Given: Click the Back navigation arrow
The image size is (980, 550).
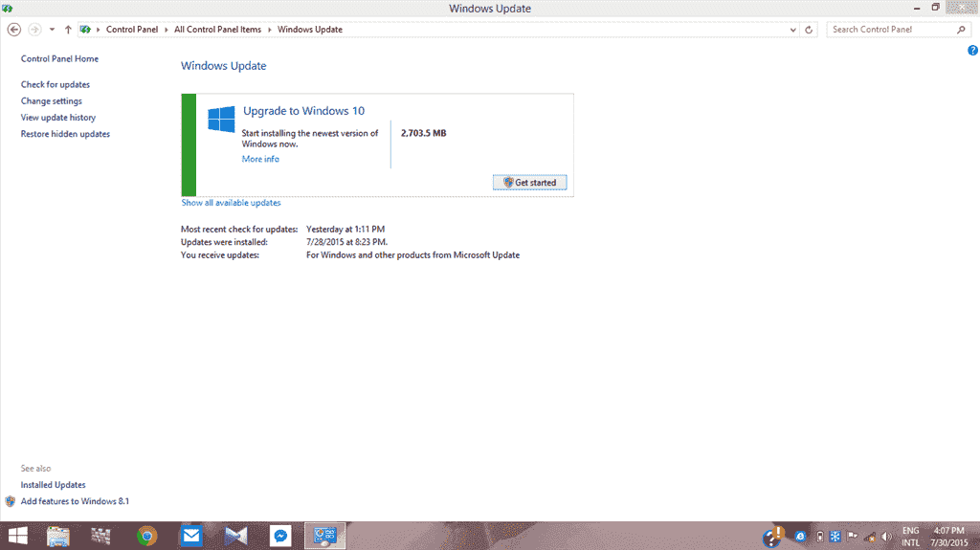Looking at the screenshot, I should pyautogui.click(x=13, y=30).
